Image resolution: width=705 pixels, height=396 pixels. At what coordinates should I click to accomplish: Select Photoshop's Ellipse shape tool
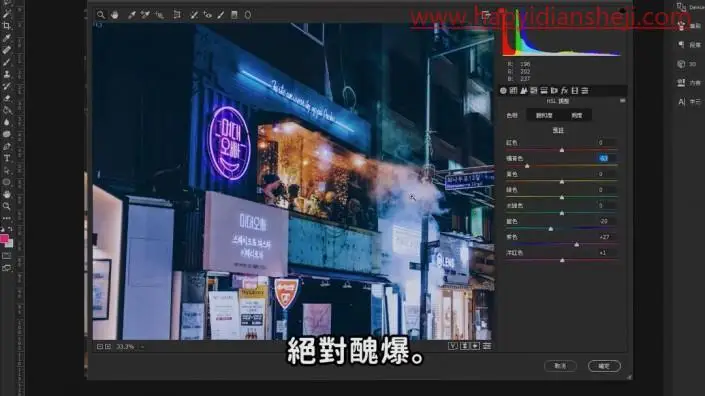point(7,182)
